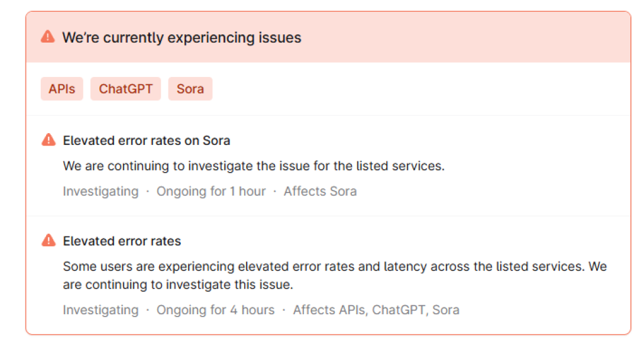Click the "Ongoing for 4 hours" duration text
This screenshot has height=355, width=644.
point(215,310)
